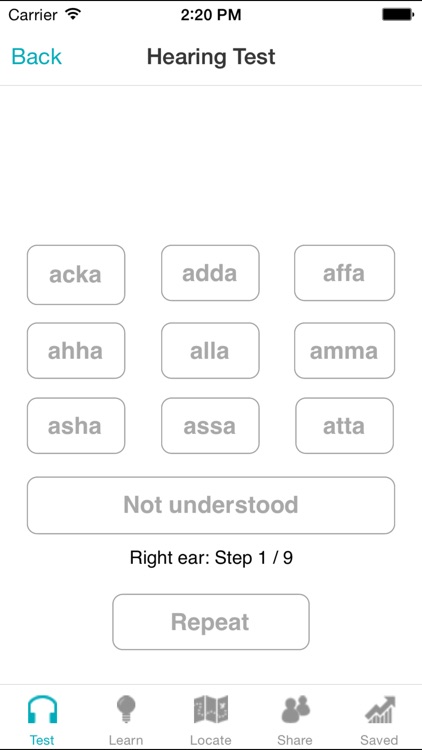This screenshot has width=422, height=750.
Task: Pick the 'affa' answer button
Action: click(344, 273)
